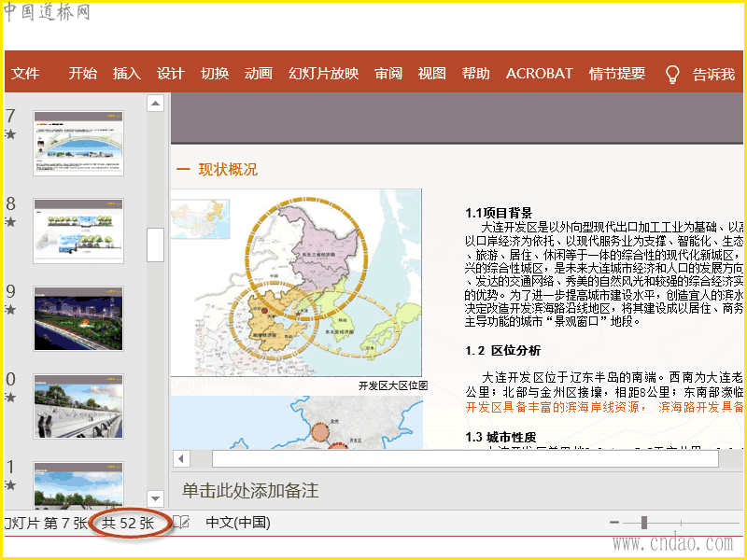
Task: Open the 设计 ribbon tab
Action: pyautogui.click(x=170, y=74)
